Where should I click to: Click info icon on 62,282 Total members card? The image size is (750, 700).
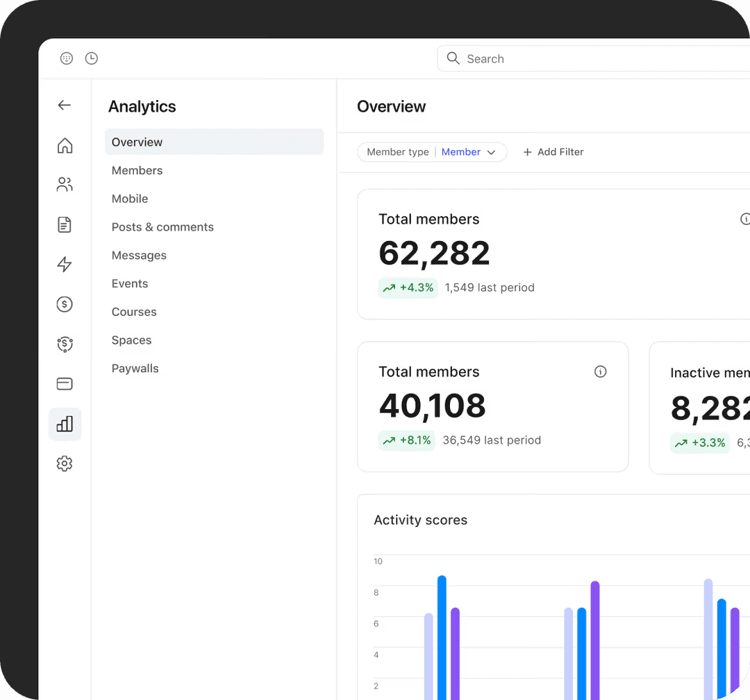pyautogui.click(x=744, y=219)
